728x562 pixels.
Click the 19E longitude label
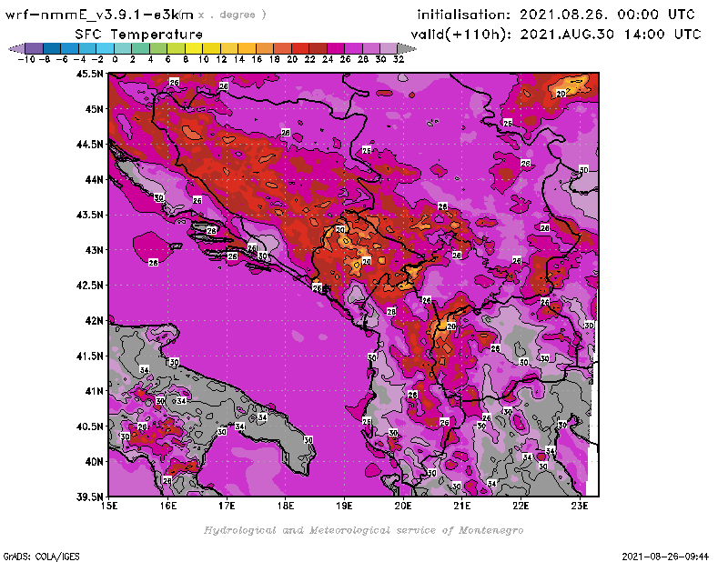coord(345,506)
